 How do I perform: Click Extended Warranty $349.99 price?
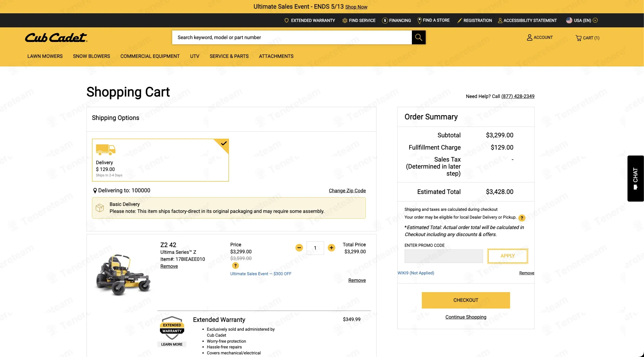[352, 319]
